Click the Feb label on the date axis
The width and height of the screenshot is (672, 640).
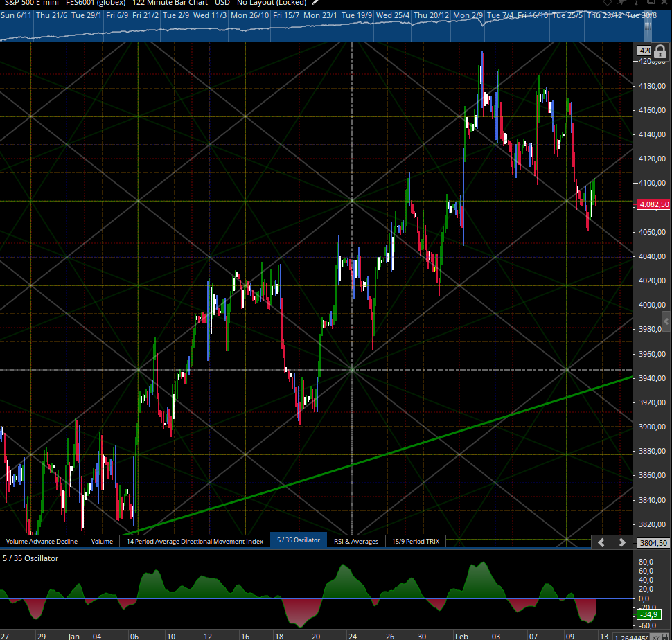[x=461, y=636]
